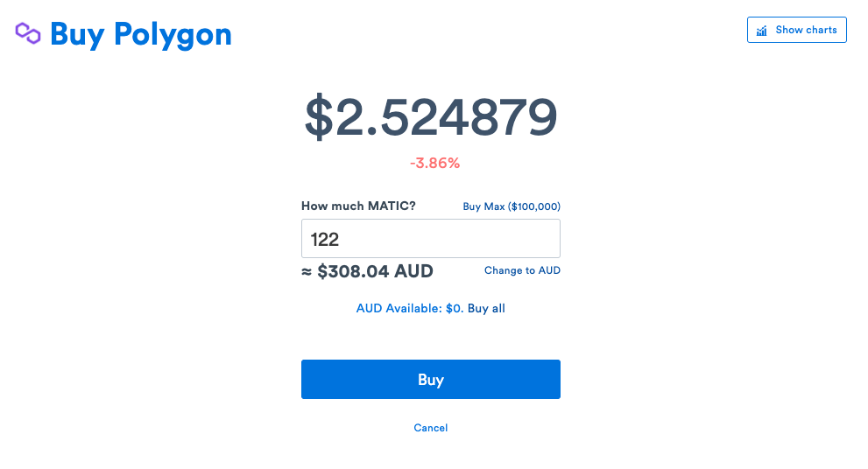Viewport: 868px width, 469px height.
Task: Click the Buy Polygon page heading
Action: click(141, 34)
